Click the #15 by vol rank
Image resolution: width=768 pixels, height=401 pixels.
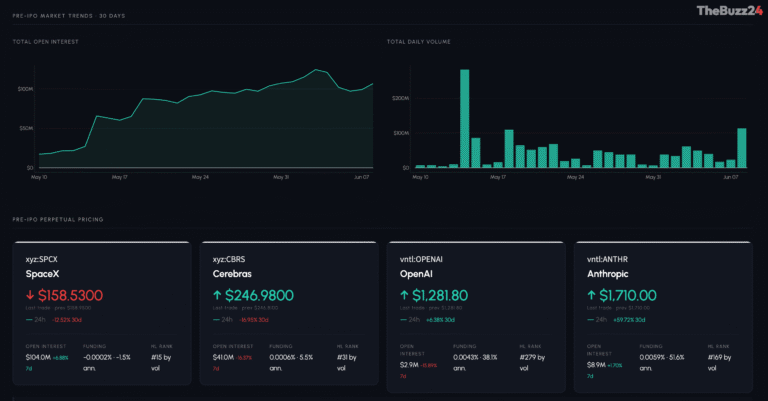click(161, 362)
